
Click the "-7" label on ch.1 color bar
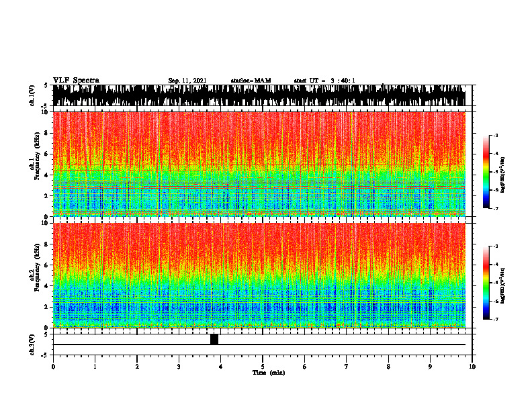[x=495, y=208]
